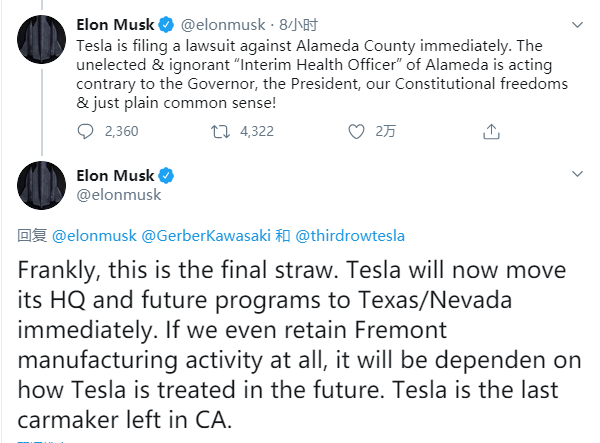The height and width of the screenshot is (443, 600).
Task: Click the 2万 likes count
Action: click(x=386, y=131)
